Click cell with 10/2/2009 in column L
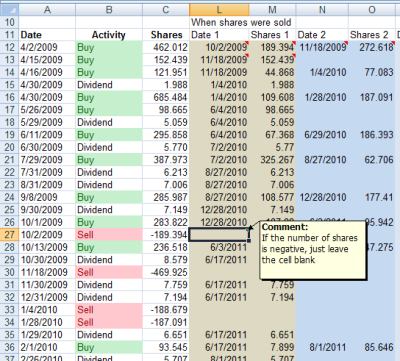The image size is (400, 361). click(219, 47)
